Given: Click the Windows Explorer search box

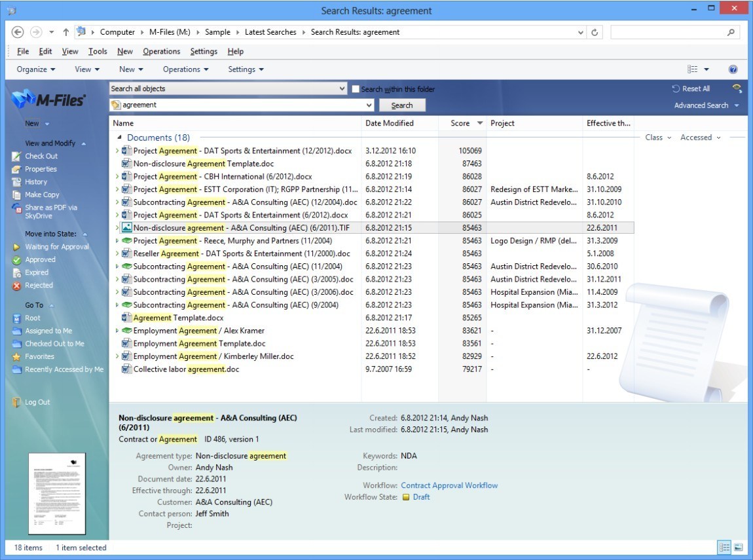Looking at the screenshot, I should click(x=674, y=32).
